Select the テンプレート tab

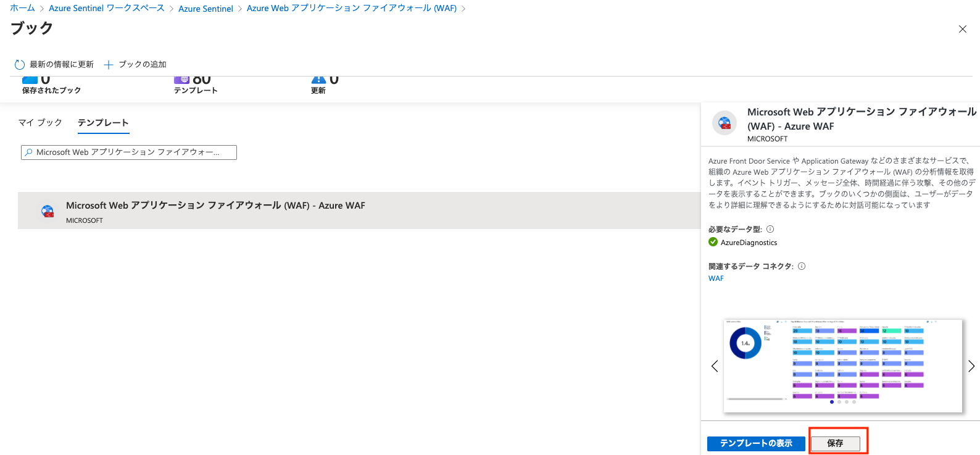(103, 123)
